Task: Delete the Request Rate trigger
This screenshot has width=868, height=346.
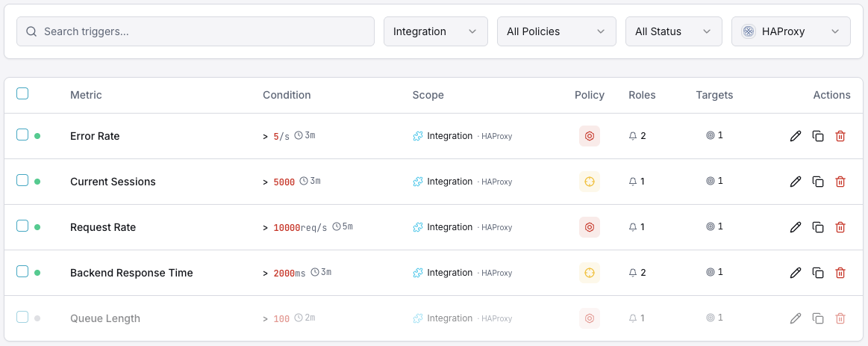Action: click(x=840, y=226)
